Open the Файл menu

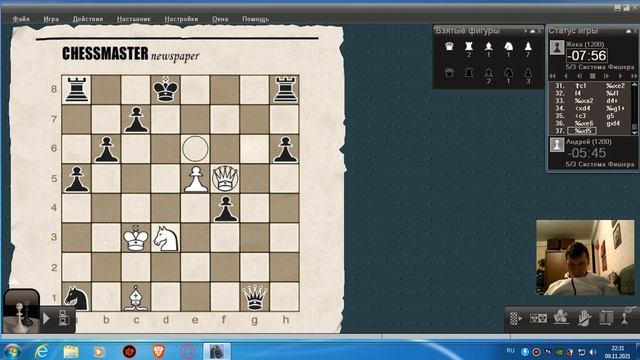coord(21,19)
